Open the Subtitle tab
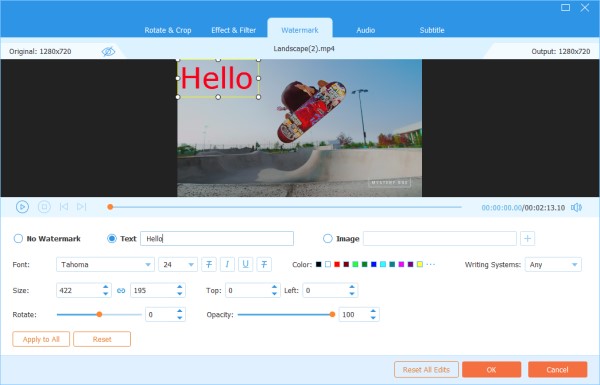The height and width of the screenshot is (385, 600). [x=432, y=30]
